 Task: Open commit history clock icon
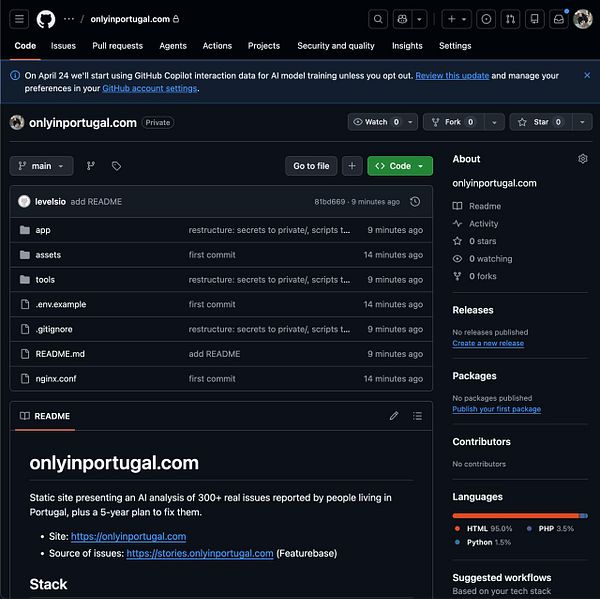pos(415,201)
